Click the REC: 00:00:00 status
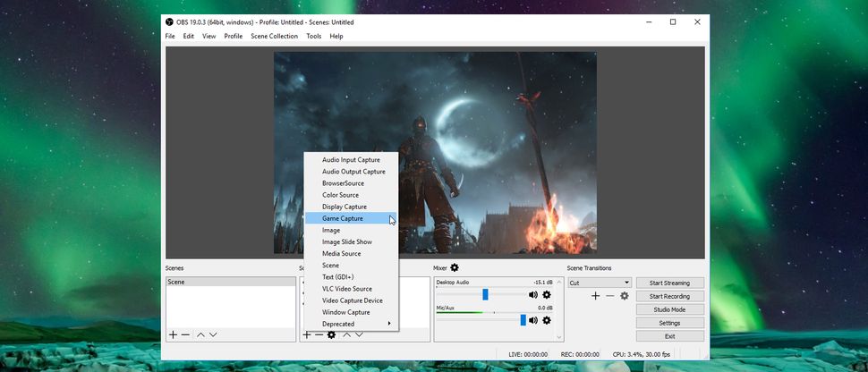The image size is (868, 372). coord(580,354)
